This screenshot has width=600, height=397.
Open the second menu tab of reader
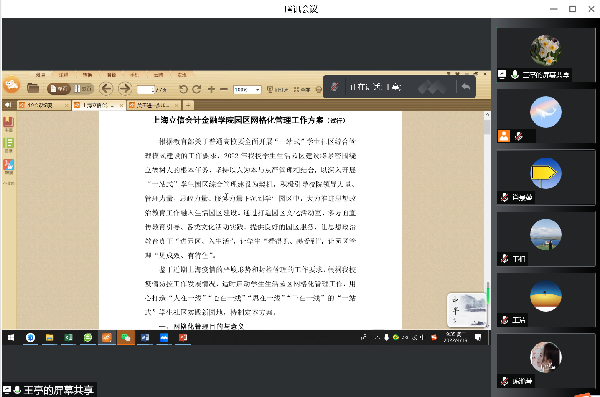coord(64,75)
